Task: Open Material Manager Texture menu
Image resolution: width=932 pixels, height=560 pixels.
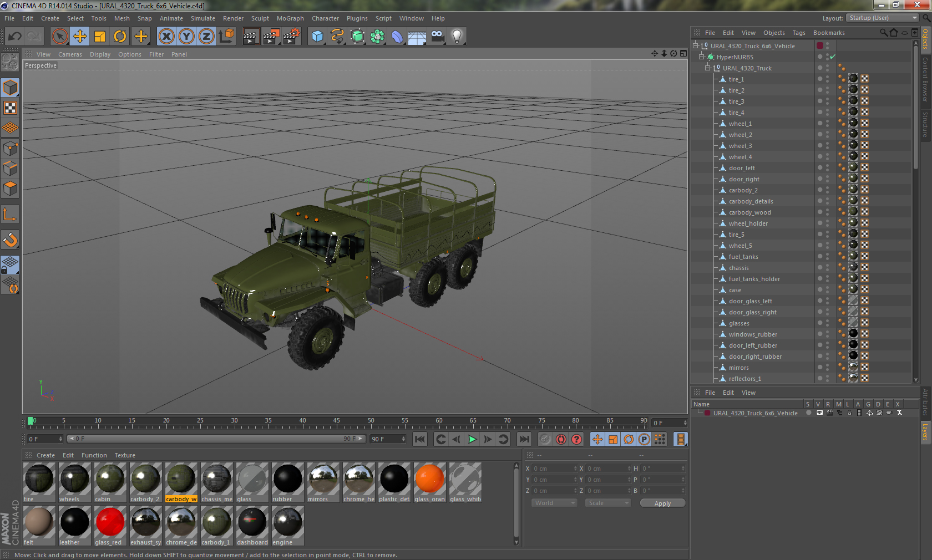Action: pyautogui.click(x=125, y=455)
